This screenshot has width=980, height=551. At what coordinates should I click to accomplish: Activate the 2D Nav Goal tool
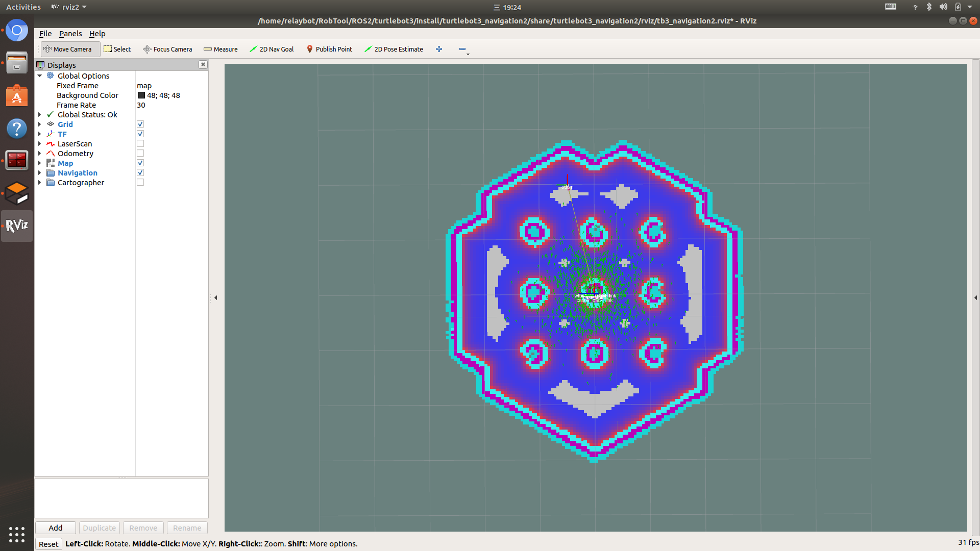272,49
